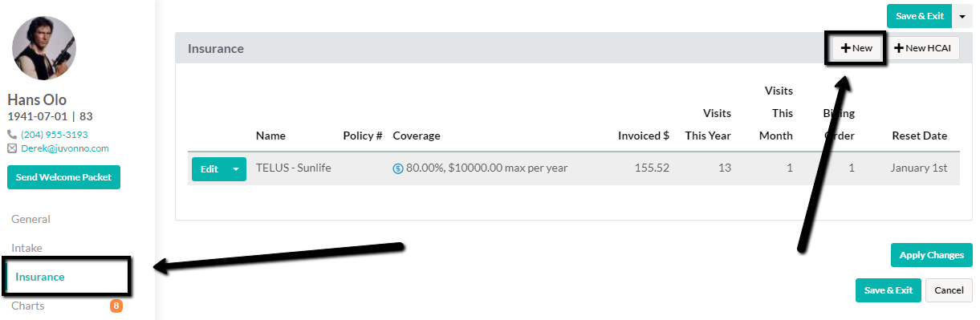
Task: Create a new HCAI insurance entry
Action: 922,48
